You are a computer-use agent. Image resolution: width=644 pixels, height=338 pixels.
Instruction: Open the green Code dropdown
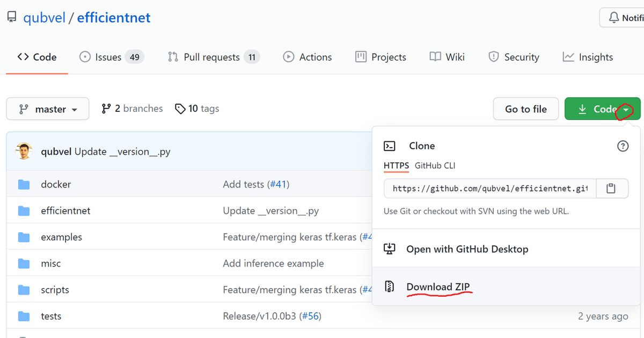(602, 109)
